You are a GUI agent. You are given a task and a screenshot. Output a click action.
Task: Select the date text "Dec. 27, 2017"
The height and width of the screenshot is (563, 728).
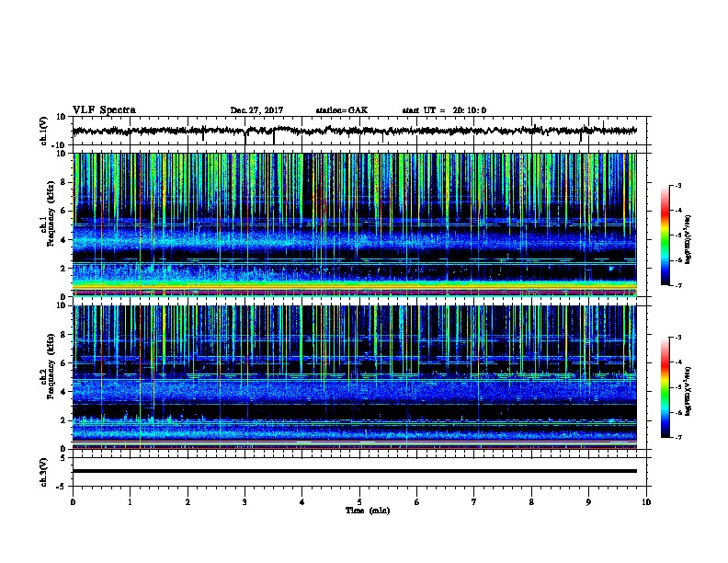[x=256, y=110]
